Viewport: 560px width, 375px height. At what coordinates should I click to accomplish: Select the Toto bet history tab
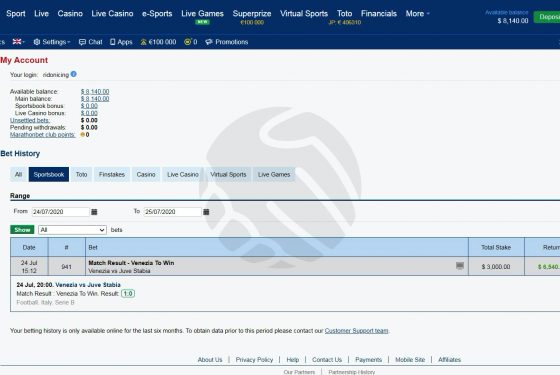81,174
